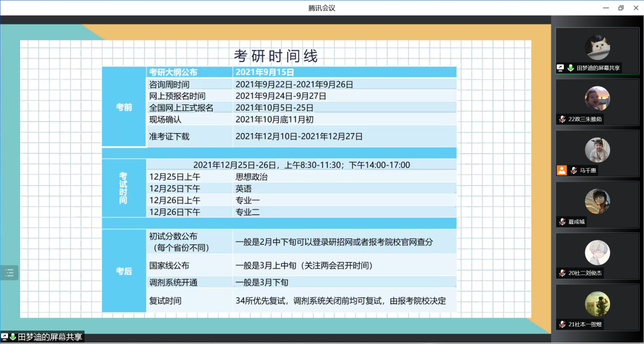Select 田梦迪's cat avatar thumbnail

[x=597, y=47]
